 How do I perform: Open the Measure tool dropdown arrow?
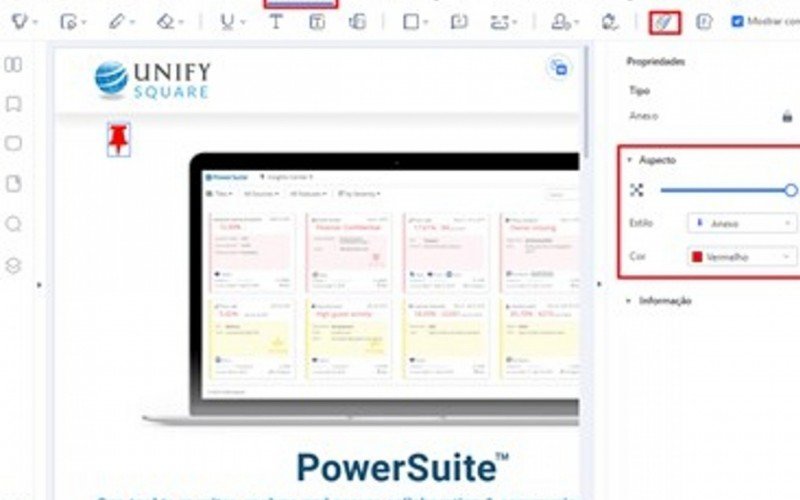515,22
